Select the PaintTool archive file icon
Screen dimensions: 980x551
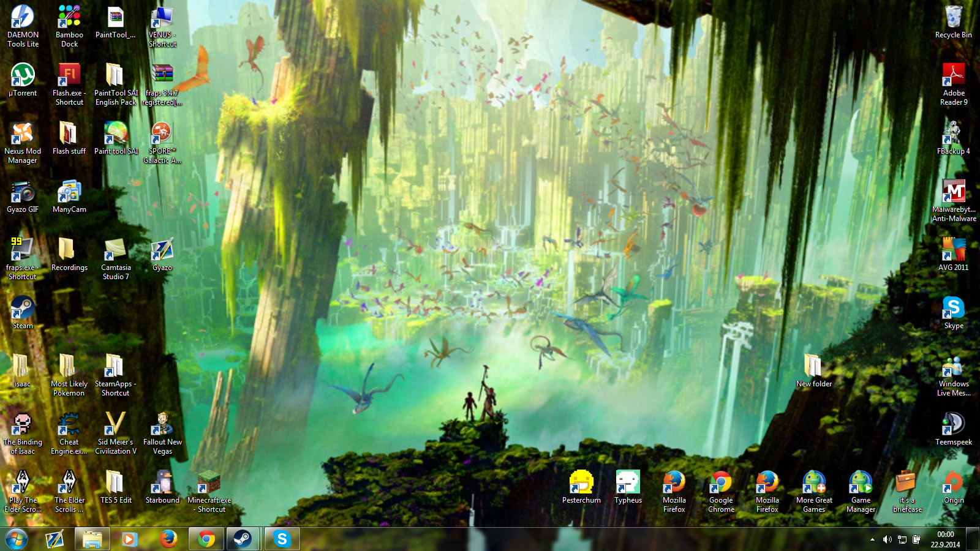pyautogui.click(x=116, y=22)
